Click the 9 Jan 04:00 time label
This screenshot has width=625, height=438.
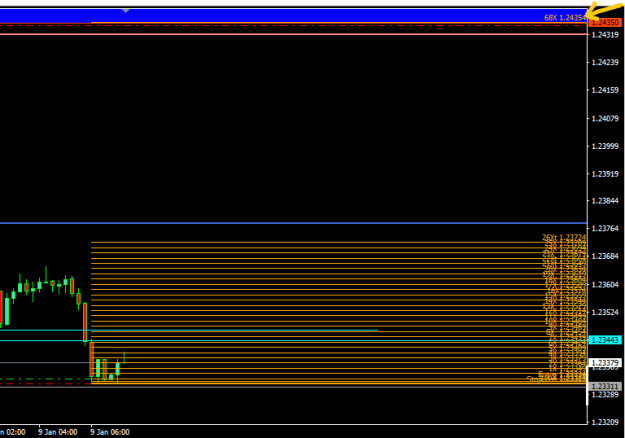tap(58, 432)
